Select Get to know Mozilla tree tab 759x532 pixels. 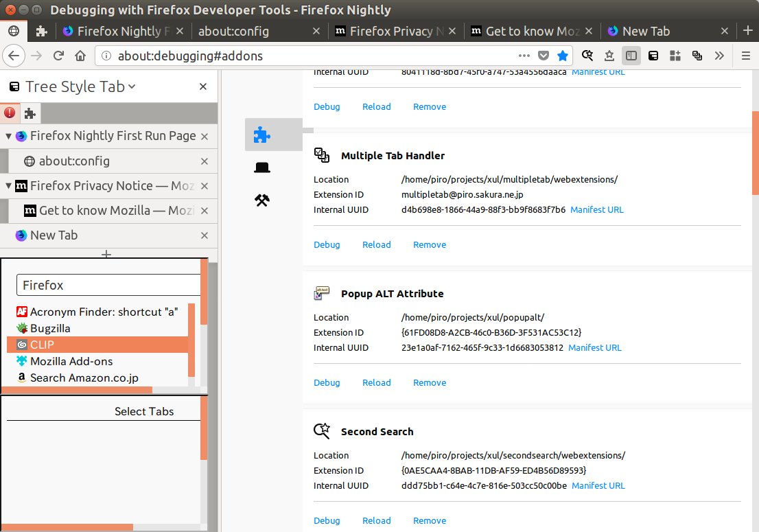pyautogui.click(x=113, y=211)
